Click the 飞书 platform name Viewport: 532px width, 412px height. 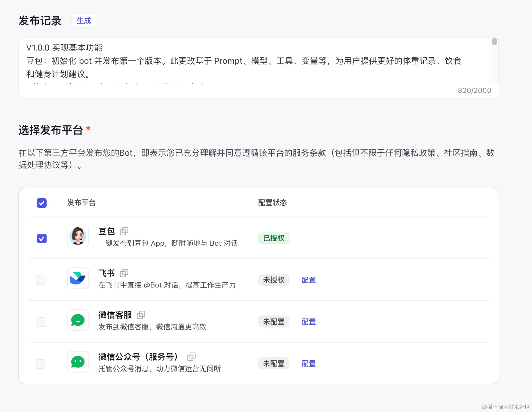tap(107, 273)
